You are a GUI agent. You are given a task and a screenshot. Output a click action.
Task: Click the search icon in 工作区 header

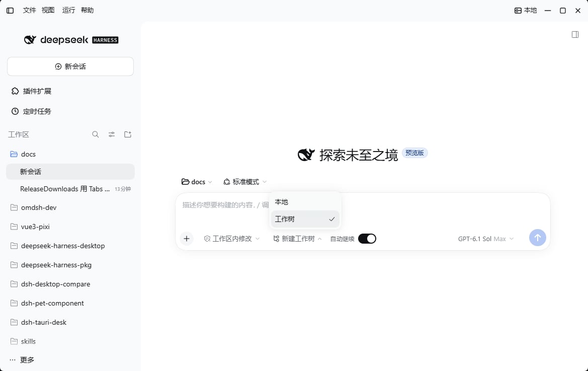pyautogui.click(x=96, y=134)
